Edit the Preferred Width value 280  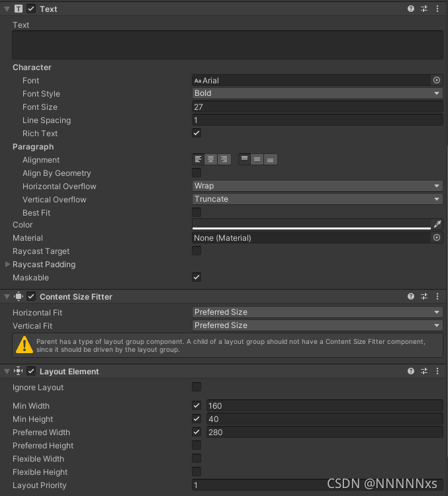(324, 432)
